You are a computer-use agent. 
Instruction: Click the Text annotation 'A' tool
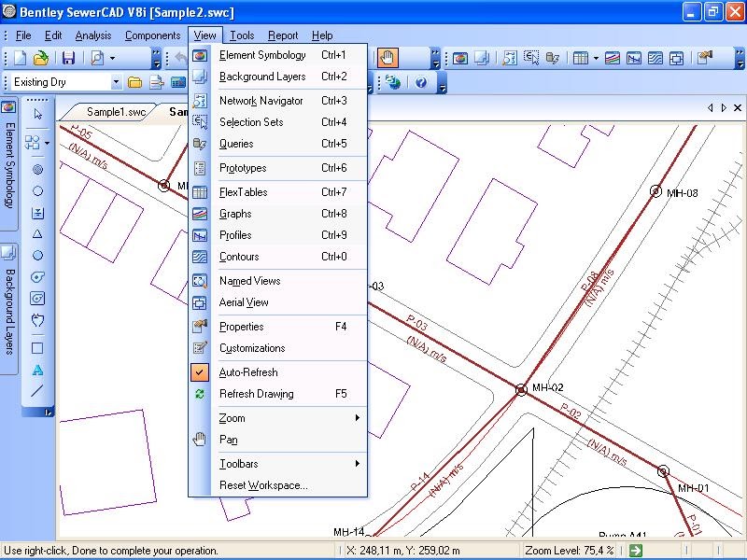pyautogui.click(x=37, y=370)
